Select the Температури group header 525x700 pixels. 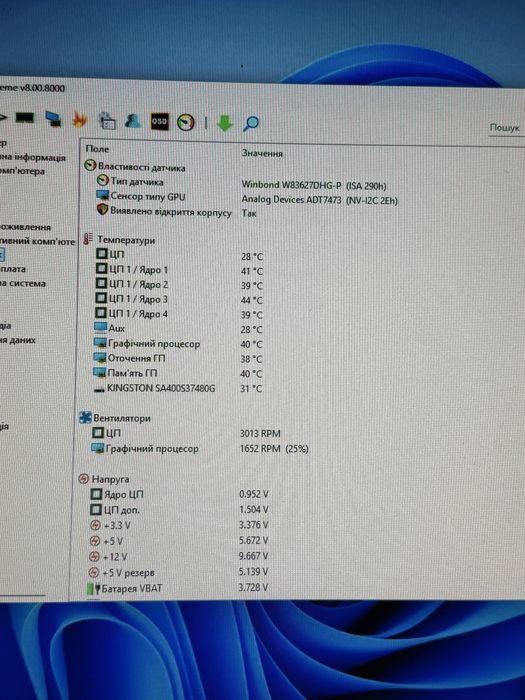coord(120,239)
